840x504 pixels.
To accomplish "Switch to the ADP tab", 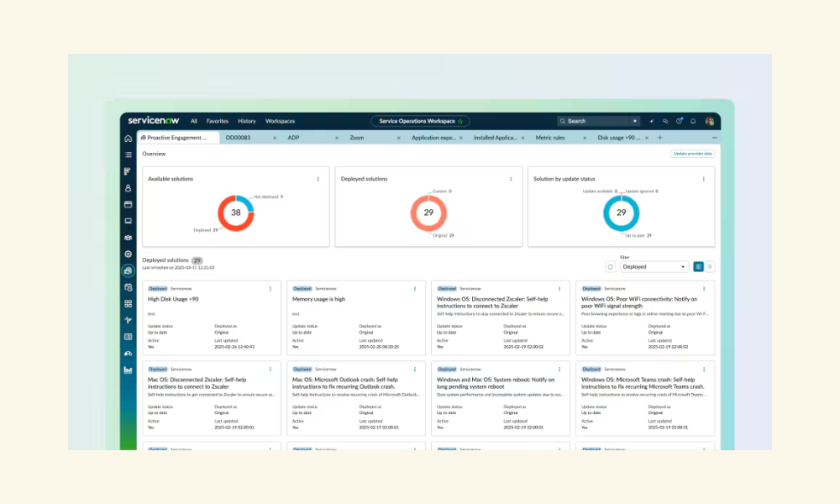I will pos(293,138).
